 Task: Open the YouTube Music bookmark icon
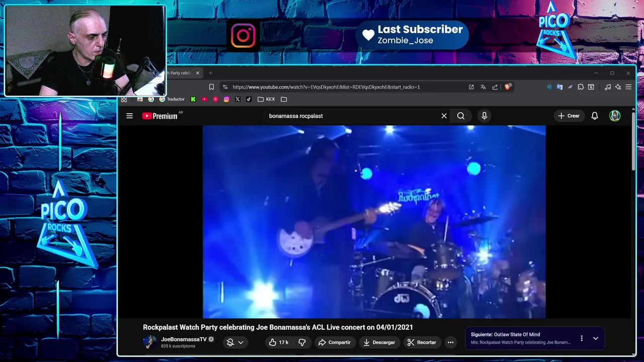(215, 99)
